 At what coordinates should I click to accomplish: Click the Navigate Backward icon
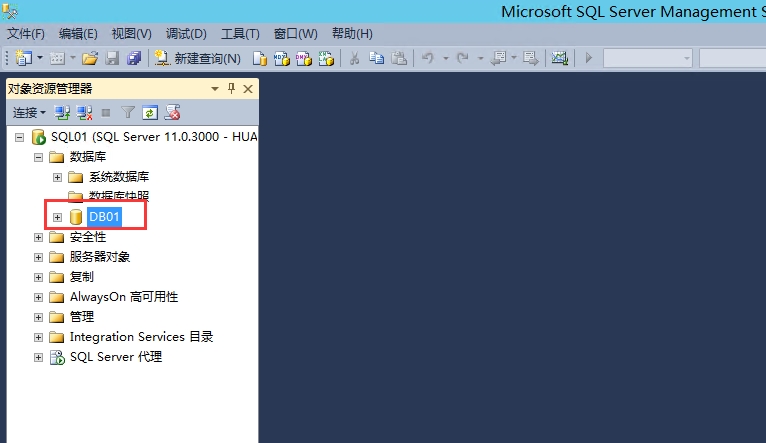(499, 59)
